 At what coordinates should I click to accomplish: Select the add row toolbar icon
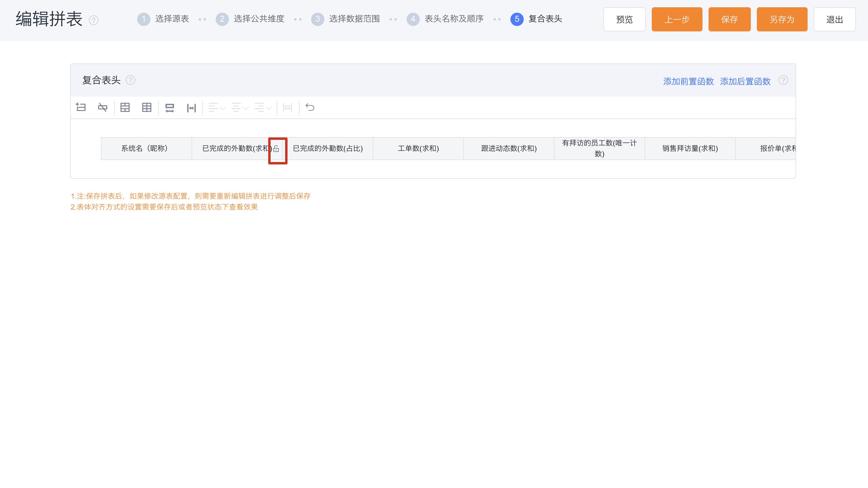81,108
